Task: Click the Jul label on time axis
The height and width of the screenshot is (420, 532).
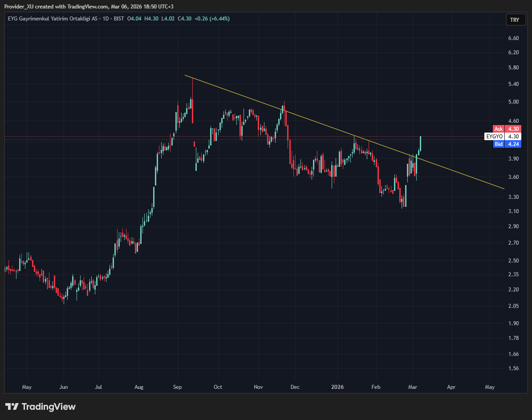Action: pyautogui.click(x=98, y=387)
